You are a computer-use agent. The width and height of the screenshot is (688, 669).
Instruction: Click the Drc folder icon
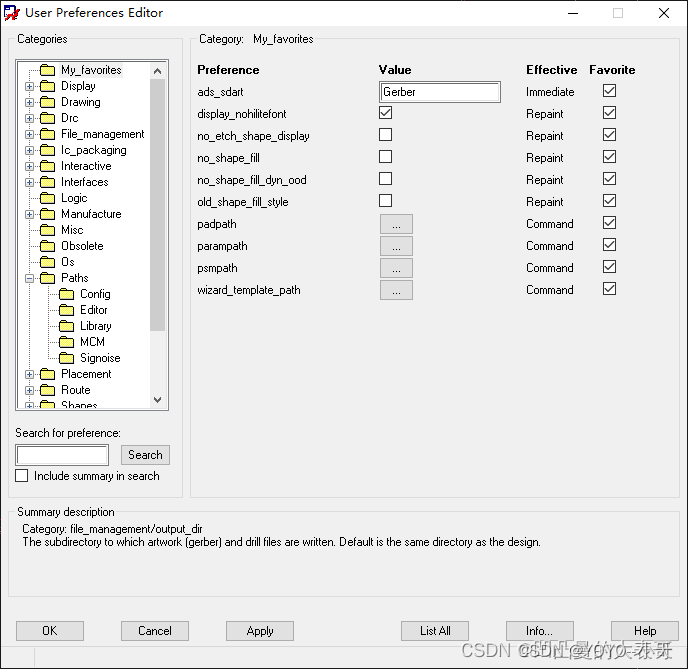pos(47,118)
